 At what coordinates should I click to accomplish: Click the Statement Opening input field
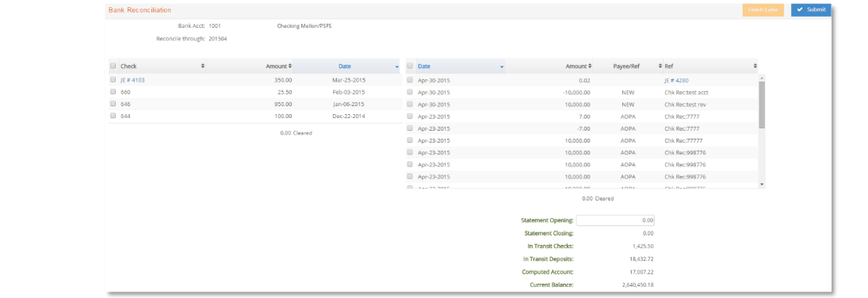[615, 220]
